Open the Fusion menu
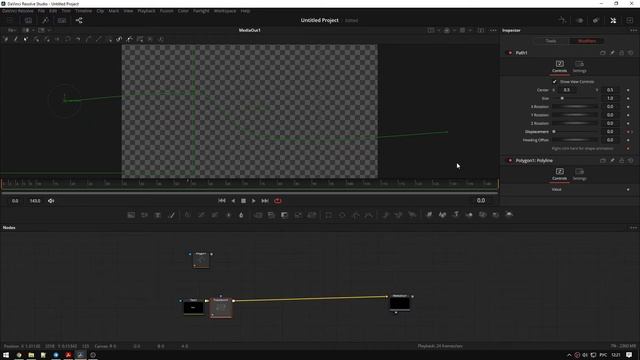Viewport: 640px width, 360px height. click(167, 11)
